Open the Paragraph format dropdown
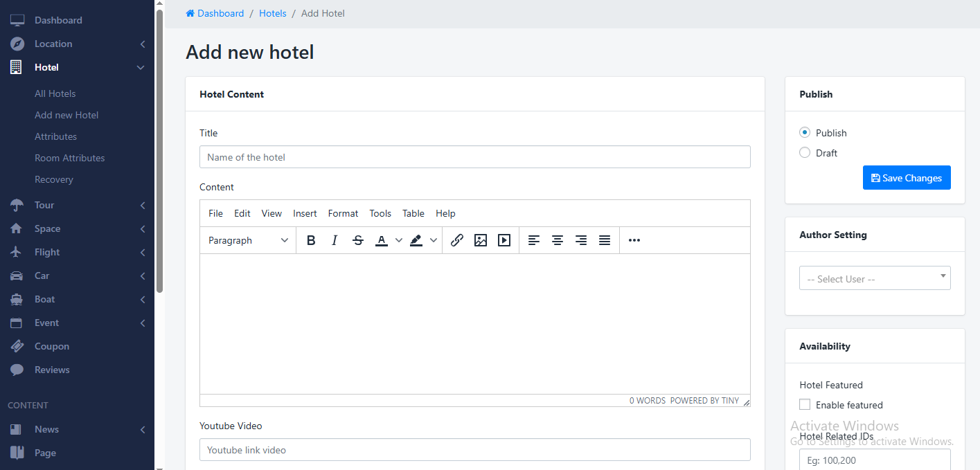The height and width of the screenshot is (470, 980). pos(248,240)
